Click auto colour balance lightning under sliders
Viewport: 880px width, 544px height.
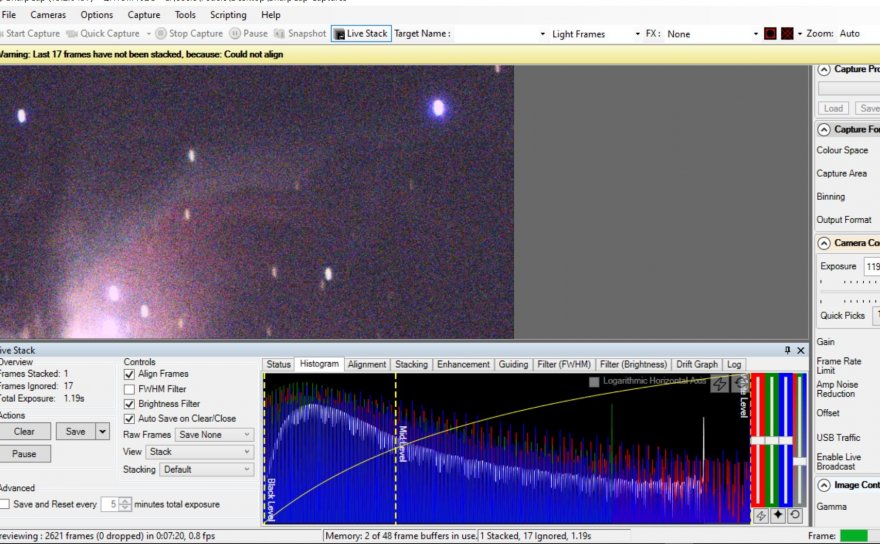tap(761, 515)
